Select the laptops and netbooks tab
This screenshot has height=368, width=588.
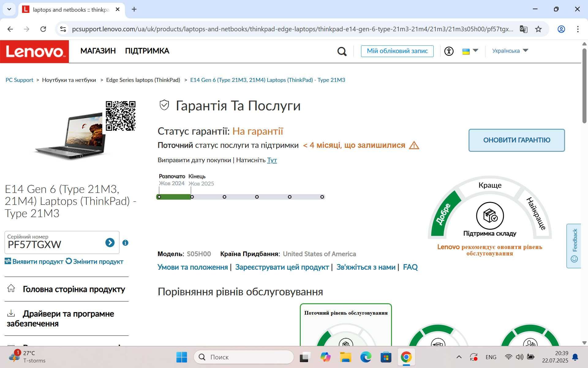(72, 10)
